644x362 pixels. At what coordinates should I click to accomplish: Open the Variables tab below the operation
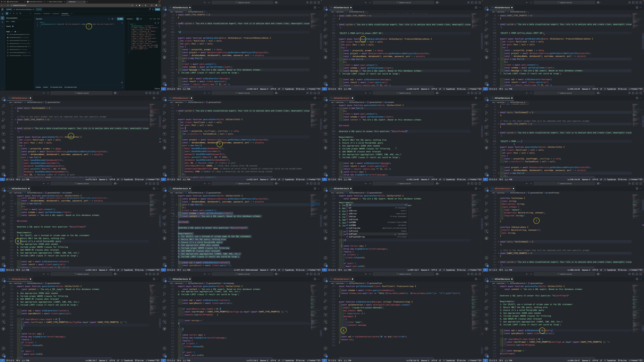click(38, 87)
